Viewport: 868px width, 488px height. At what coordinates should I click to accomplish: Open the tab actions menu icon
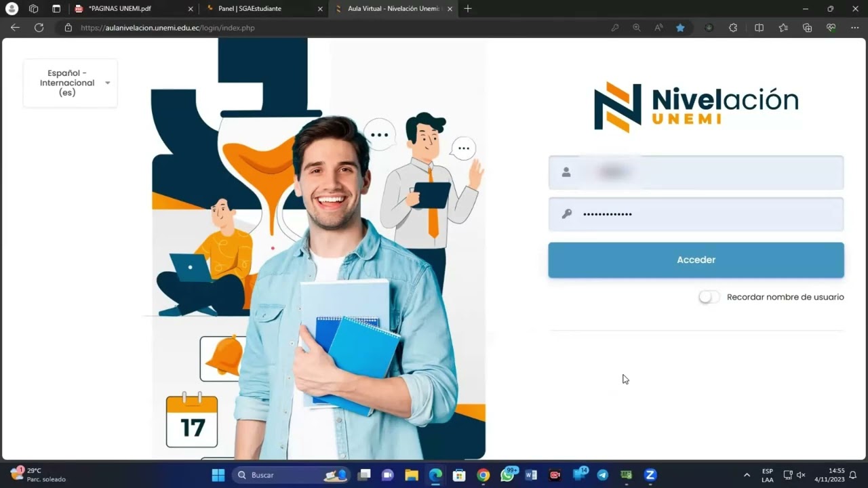coord(56,9)
